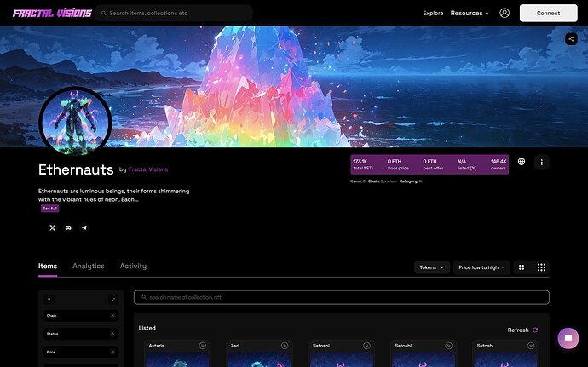
Task: Open the Discord social link
Action: 68,227
